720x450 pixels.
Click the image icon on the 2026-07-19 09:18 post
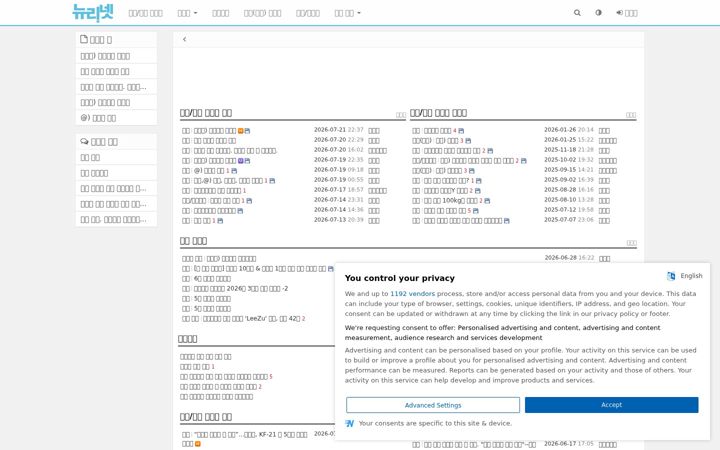[234, 171]
